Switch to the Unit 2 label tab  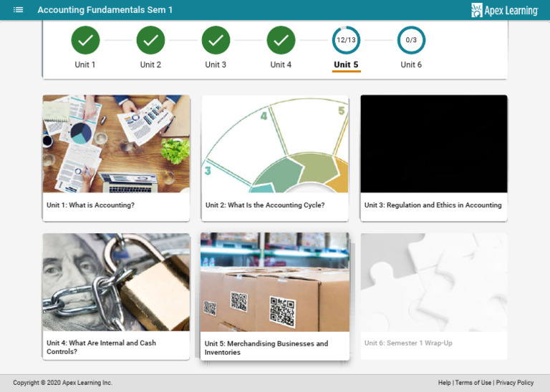pyautogui.click(x=150, y=64)
